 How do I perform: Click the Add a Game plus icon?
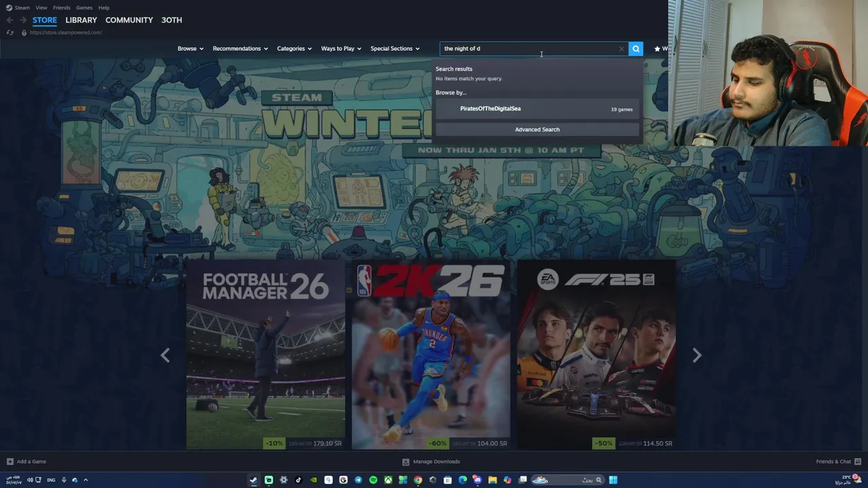tap(9, 462)
